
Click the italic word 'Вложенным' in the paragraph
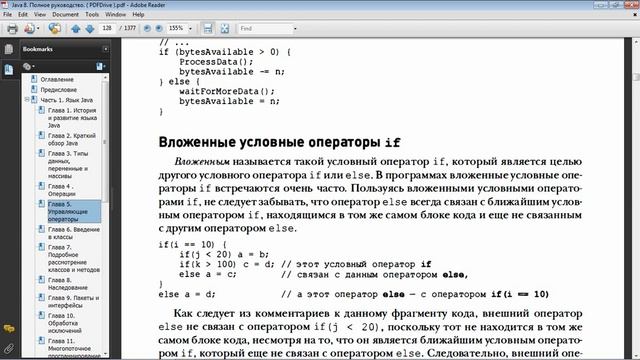[x=202, y=162]
